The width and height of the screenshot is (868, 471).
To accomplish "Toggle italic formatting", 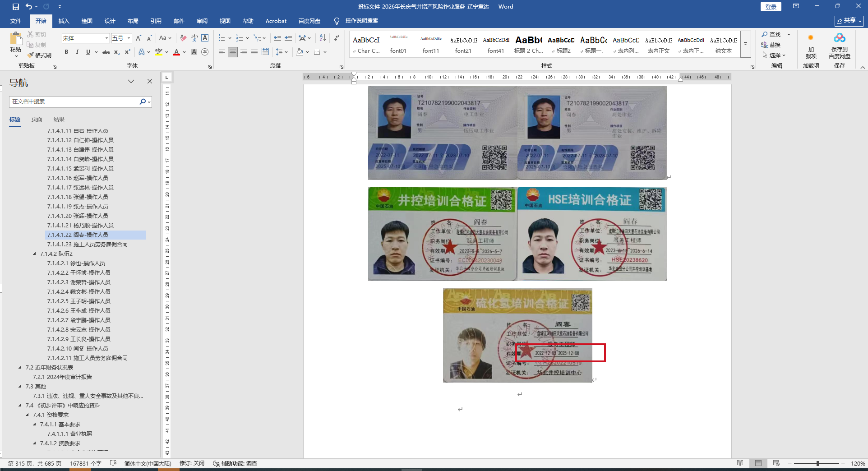I will pos(77,52).
